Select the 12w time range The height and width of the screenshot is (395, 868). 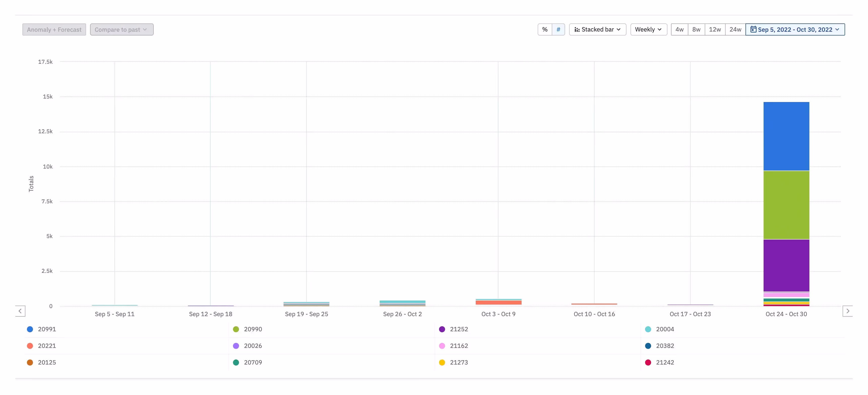(x=715, y=29)
